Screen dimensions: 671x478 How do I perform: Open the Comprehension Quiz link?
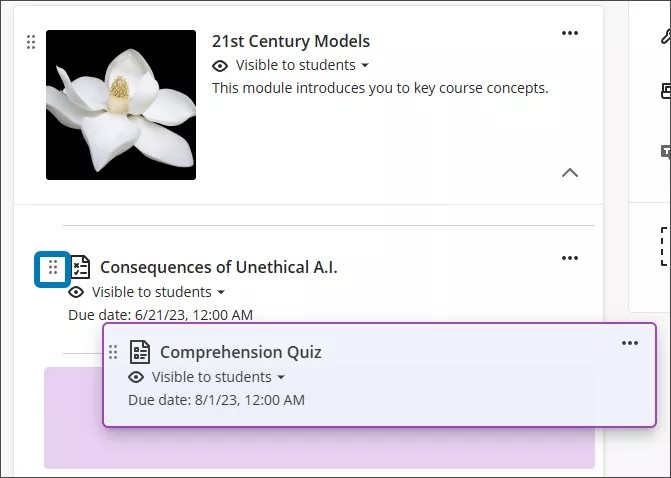pyautogui.click(x=241, y=352)
